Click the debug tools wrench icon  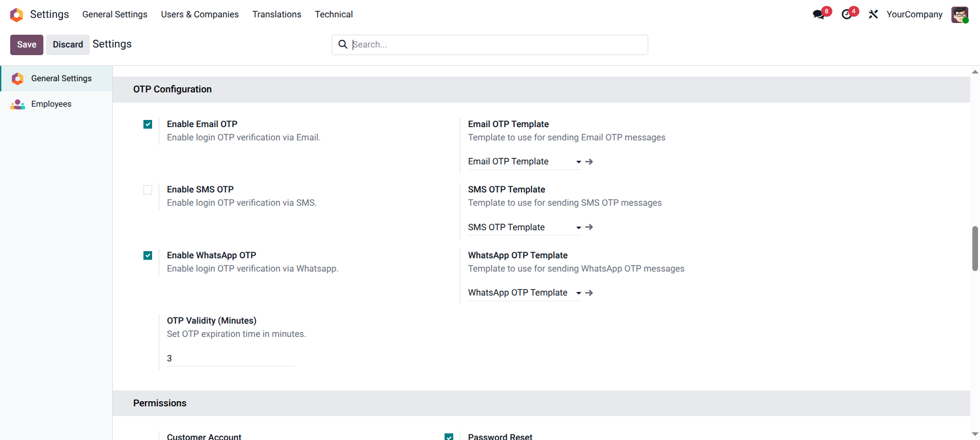(873, 14)
